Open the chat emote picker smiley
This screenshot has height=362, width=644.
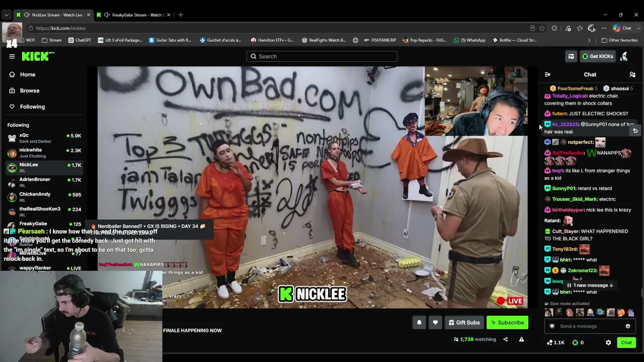[x=628, y=326]
